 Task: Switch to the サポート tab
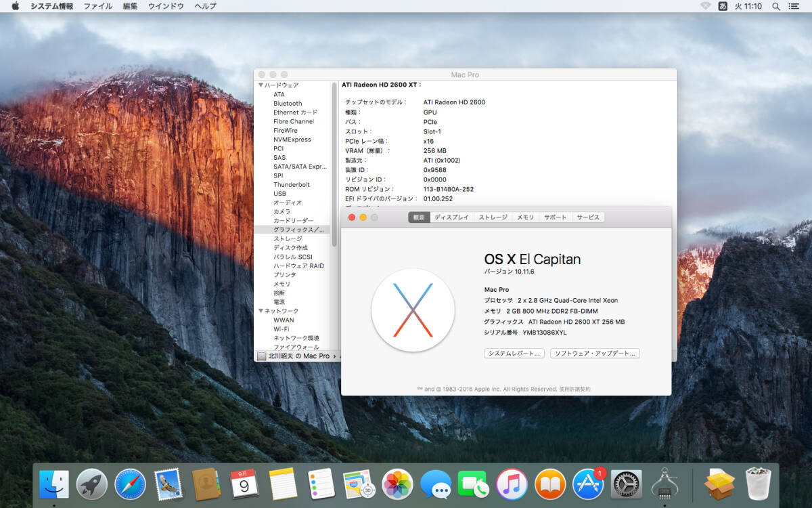[556, 217]
